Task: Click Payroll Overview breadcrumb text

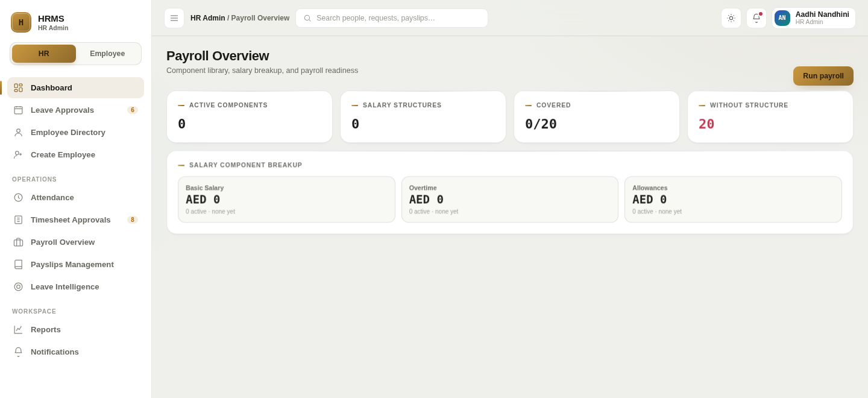Action: [x=260, y=18]
